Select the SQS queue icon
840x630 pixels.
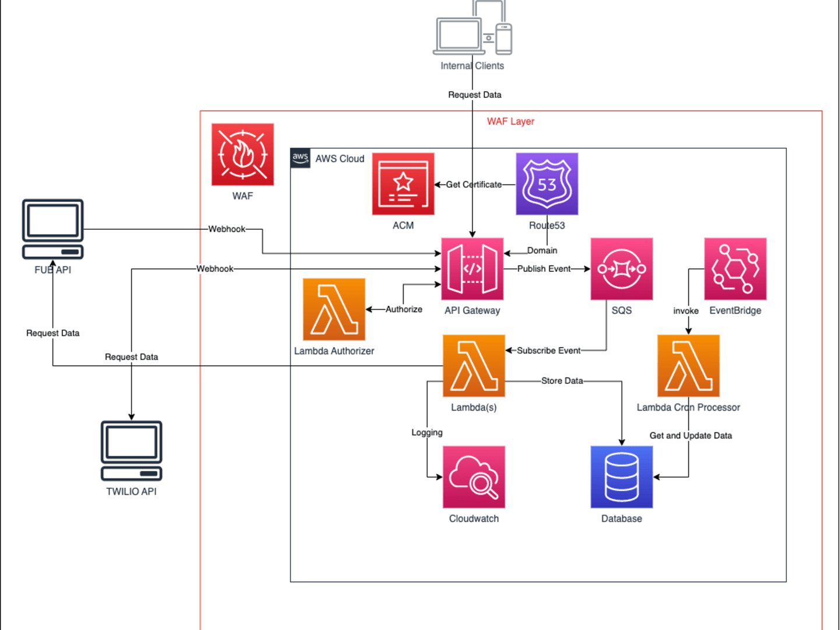click(622, 269)
